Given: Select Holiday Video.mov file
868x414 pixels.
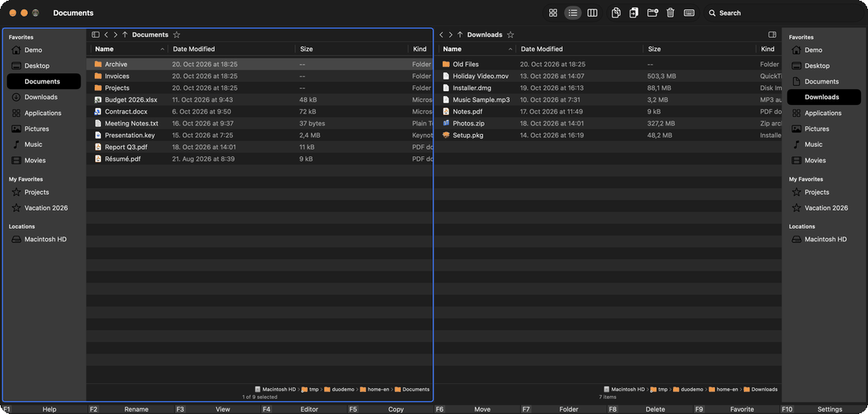Looking at the screenshot, I should click(608, 76).
